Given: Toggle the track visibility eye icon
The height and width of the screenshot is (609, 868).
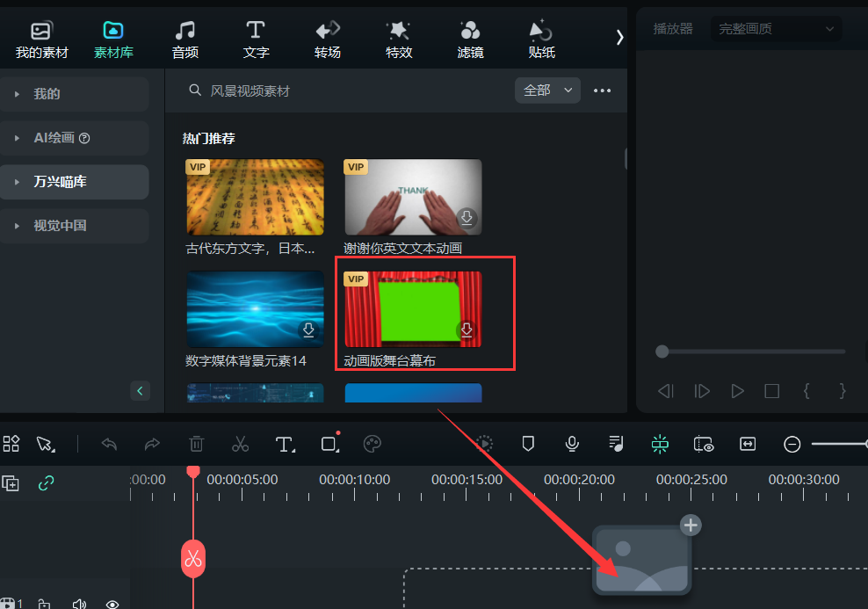Looking at the screenshot, I should pos(112,603).
